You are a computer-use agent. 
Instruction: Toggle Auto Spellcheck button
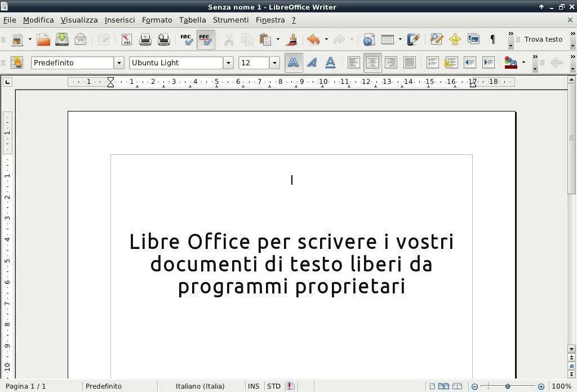[x=206, y=39]
